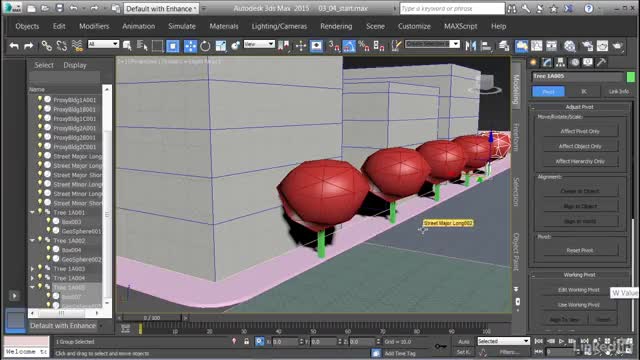Expand the Tree 1A004 group
Screen dimensions: 640x360
tap(32, 278)
